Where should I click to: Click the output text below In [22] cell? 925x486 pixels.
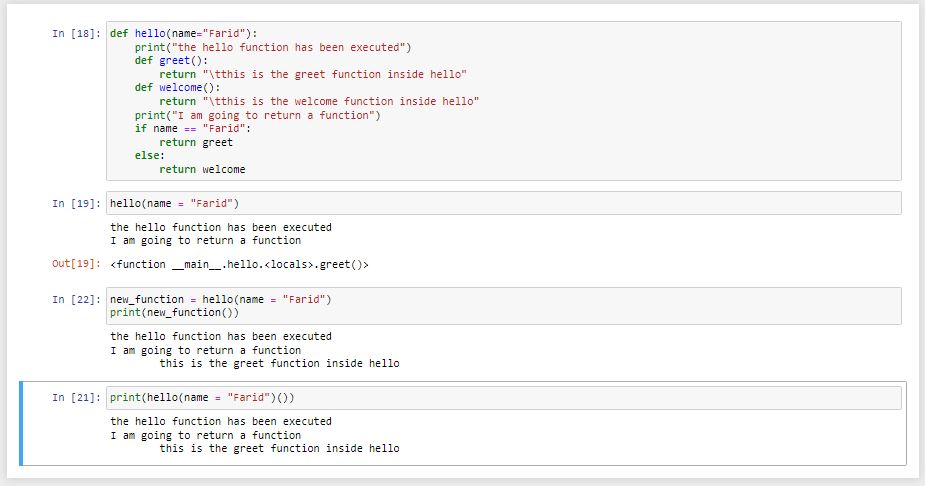[255, 350]
